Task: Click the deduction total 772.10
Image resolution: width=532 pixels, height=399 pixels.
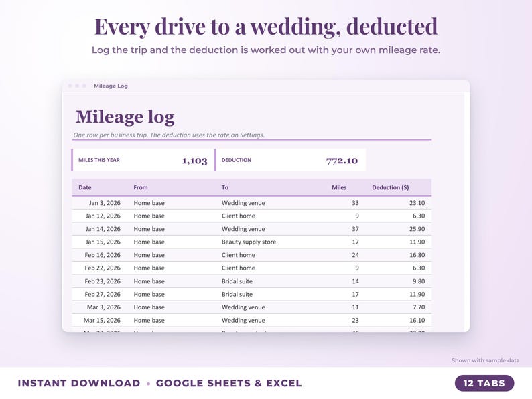Action: 342,161
